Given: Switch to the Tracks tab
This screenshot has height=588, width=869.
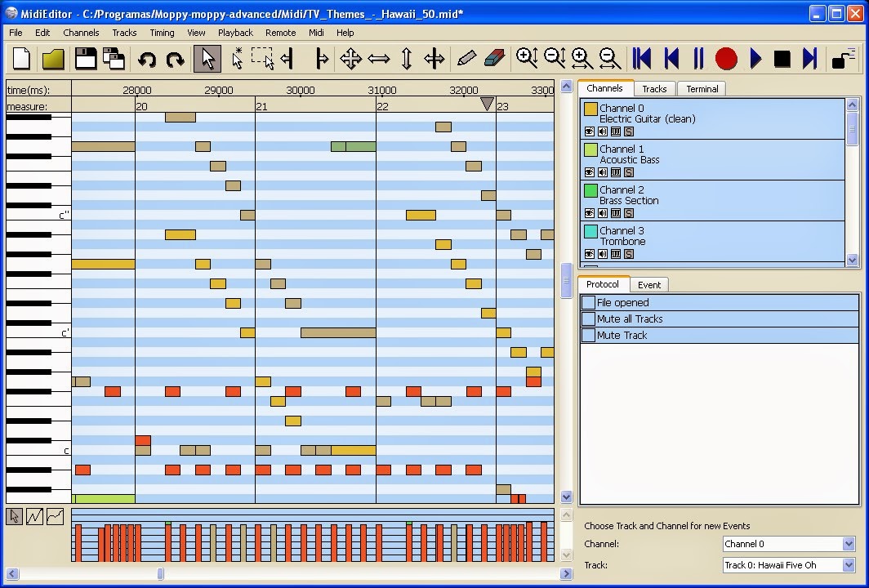Looking at the screenshot, I should tap(654, 88).
